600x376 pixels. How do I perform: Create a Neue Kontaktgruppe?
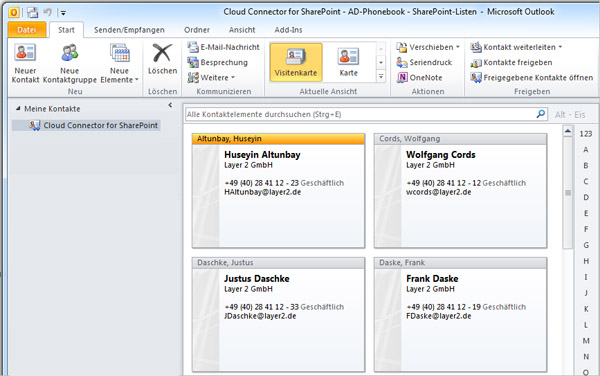point(70,63)
